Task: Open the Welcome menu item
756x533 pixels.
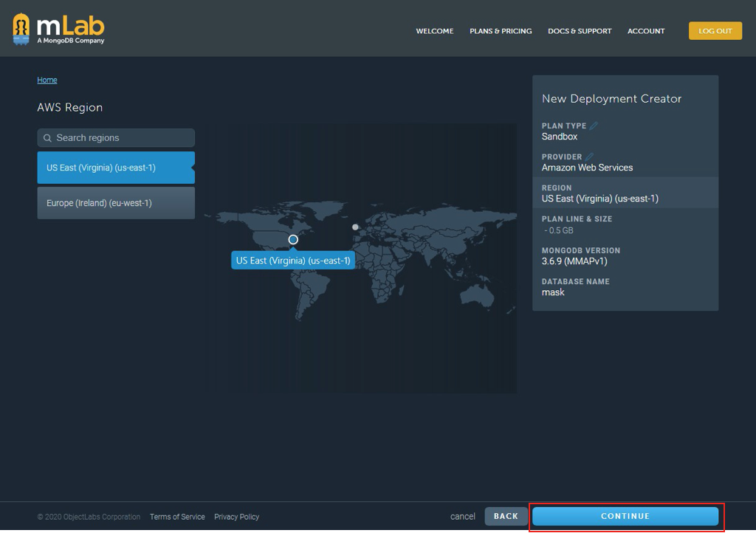Action: 434,31
